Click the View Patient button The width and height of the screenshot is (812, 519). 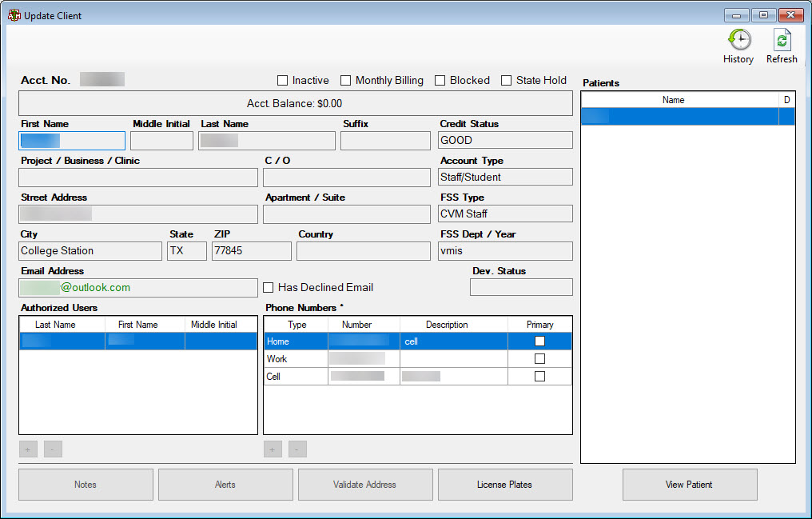(690, 485)
